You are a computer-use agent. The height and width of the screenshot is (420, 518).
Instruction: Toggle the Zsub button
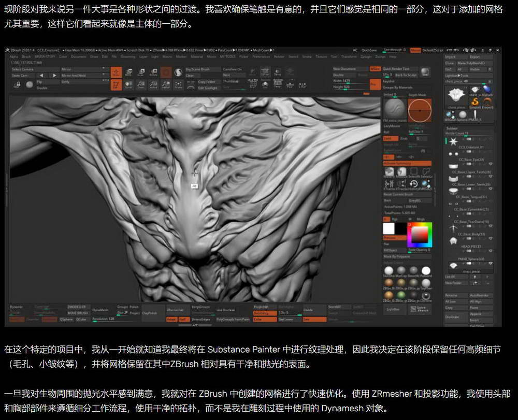pyautogui.click(x=404, y=139)
